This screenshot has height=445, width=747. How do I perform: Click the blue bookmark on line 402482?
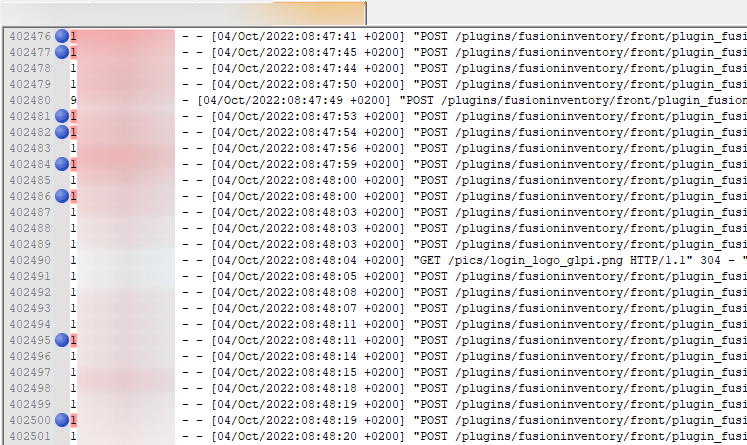tap(62, 132)
